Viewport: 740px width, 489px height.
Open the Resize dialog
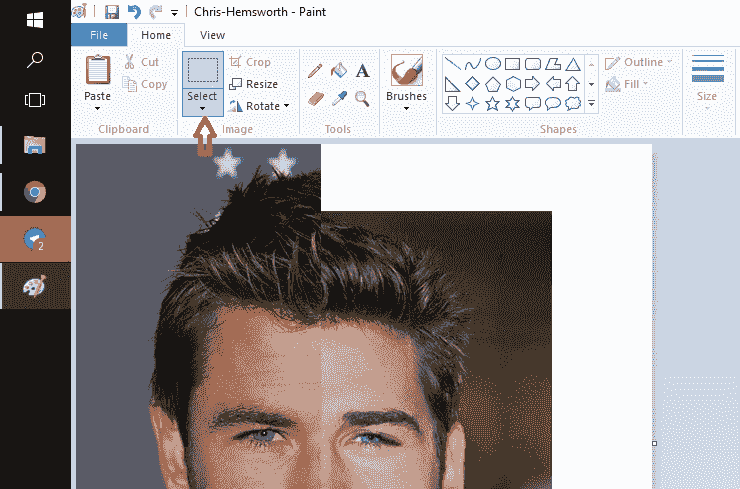click(253, 84)
